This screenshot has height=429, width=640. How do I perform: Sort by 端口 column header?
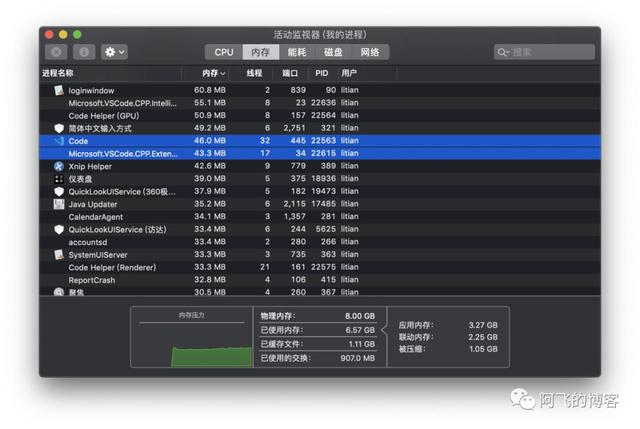coord(290,73)
